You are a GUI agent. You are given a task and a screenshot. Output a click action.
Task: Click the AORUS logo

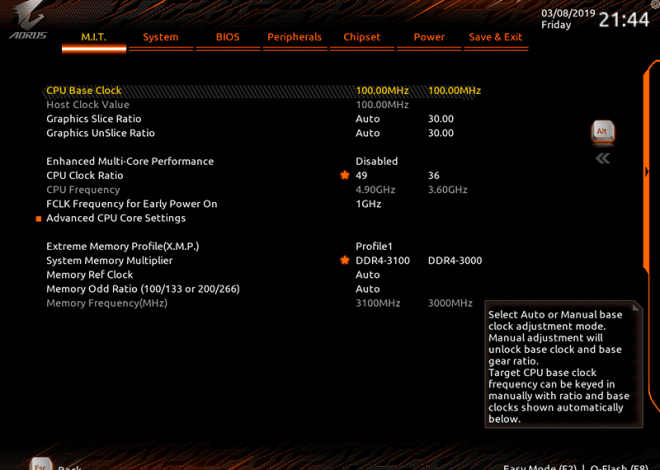[x=28, y=22]
